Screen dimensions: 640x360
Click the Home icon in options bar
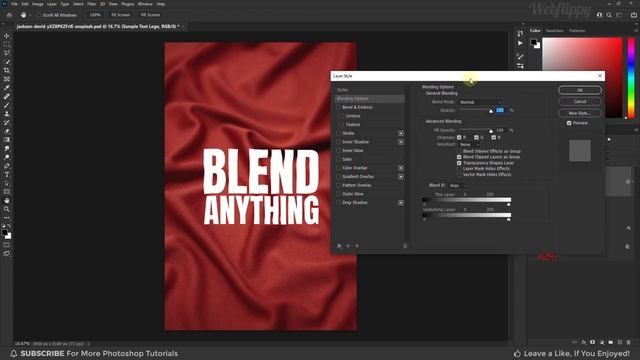[9, 15]
